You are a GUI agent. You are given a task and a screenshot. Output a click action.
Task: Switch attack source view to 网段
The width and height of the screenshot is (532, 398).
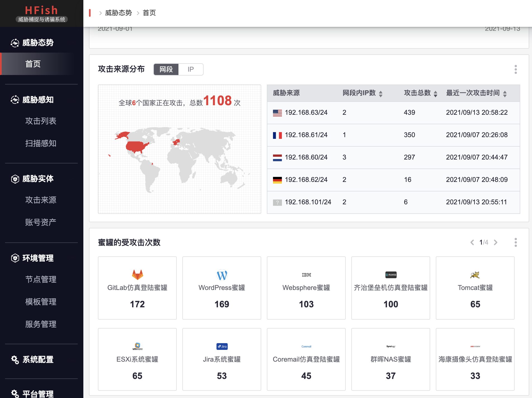click(x=166, y=69)
